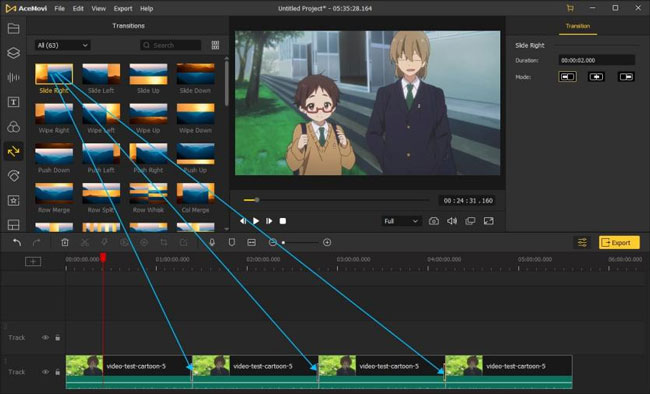650x394 pixels.
Task: Click the volume speaker icon
Action: pyautogui.click(x=452, y=221)
